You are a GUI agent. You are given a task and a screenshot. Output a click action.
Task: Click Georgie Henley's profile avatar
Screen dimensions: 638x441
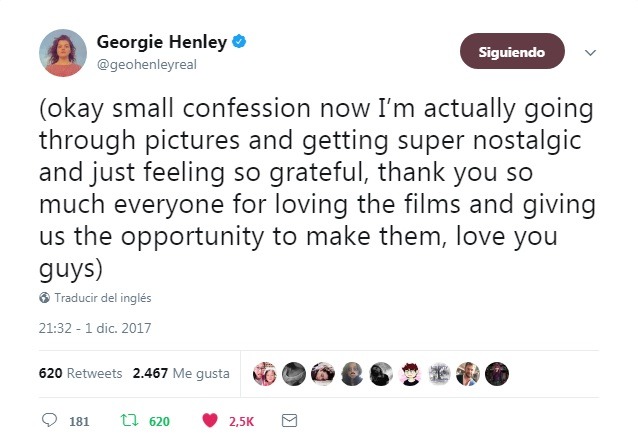point(63,53)
